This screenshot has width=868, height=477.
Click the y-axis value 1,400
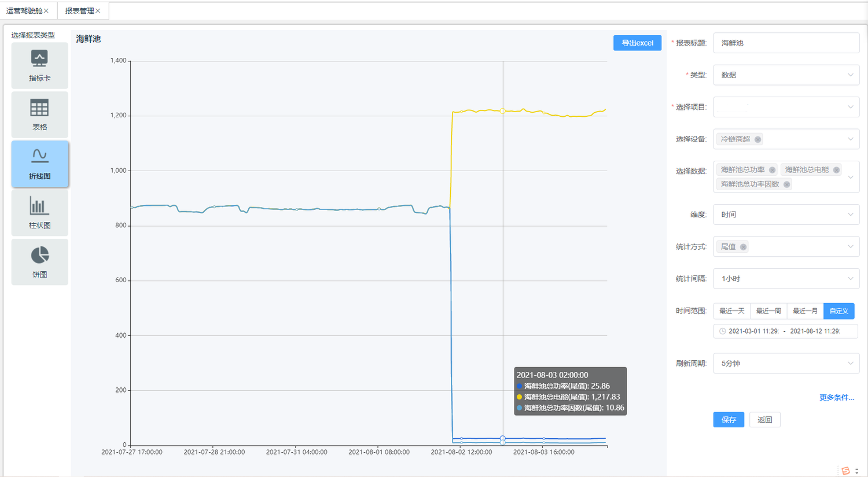click(x=118, y=61)
